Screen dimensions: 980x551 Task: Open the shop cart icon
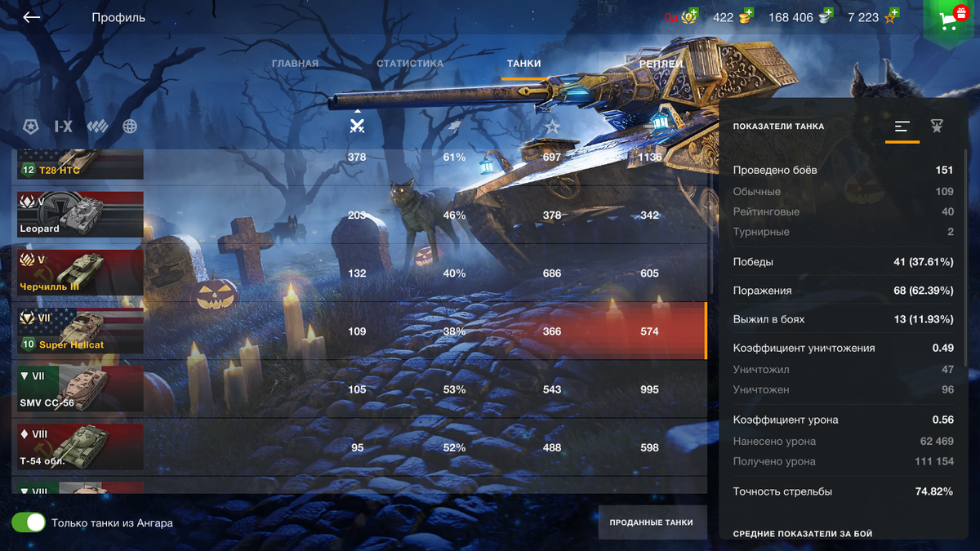951,20
